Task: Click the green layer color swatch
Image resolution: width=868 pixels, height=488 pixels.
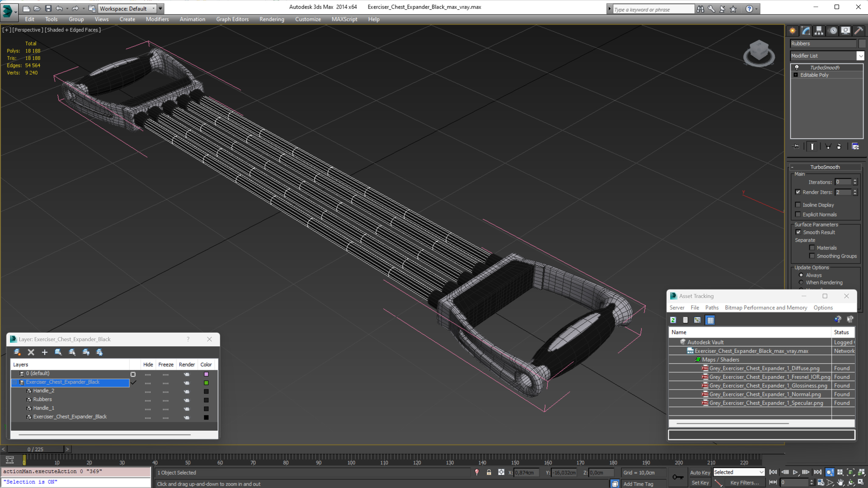Action: pos(206,382)
